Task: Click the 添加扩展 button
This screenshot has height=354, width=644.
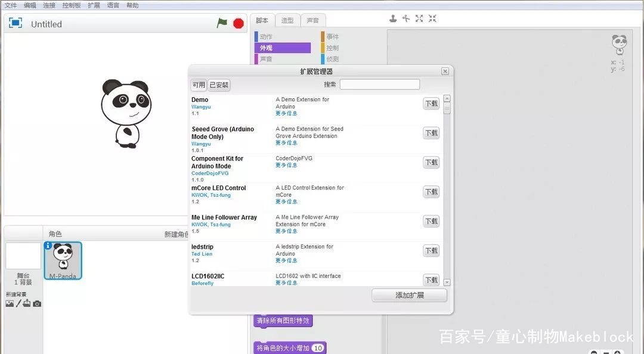Action: pos(410,295)
